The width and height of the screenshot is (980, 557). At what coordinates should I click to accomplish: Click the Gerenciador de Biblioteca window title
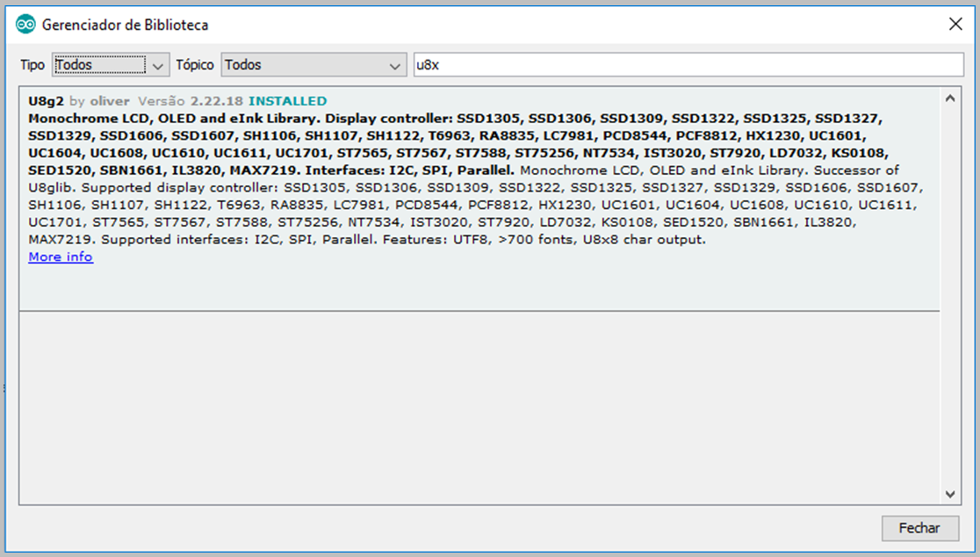tap(125, 25)
